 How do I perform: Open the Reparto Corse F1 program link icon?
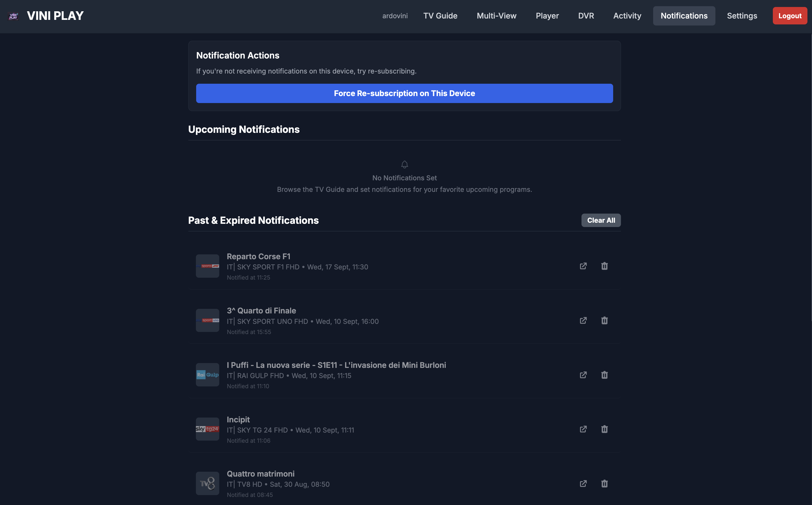coord(583,266)
